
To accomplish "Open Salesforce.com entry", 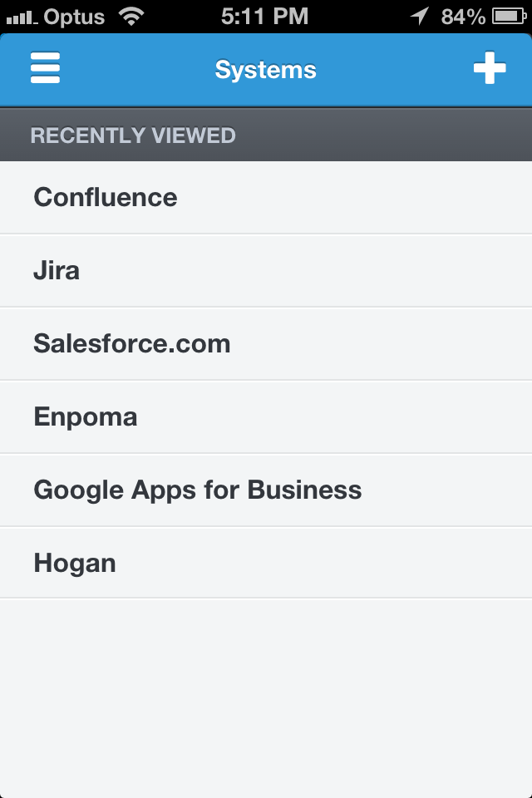I will [132, 344].
